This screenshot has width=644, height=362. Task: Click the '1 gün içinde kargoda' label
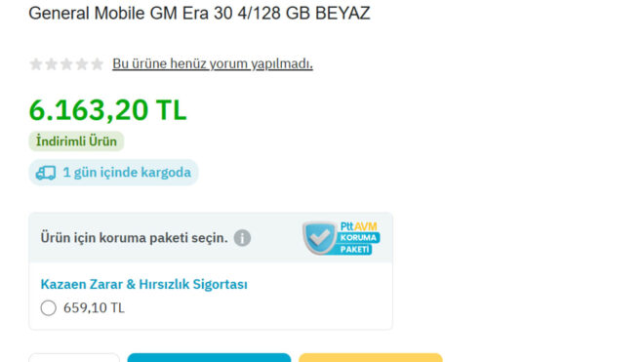[127, 173]
